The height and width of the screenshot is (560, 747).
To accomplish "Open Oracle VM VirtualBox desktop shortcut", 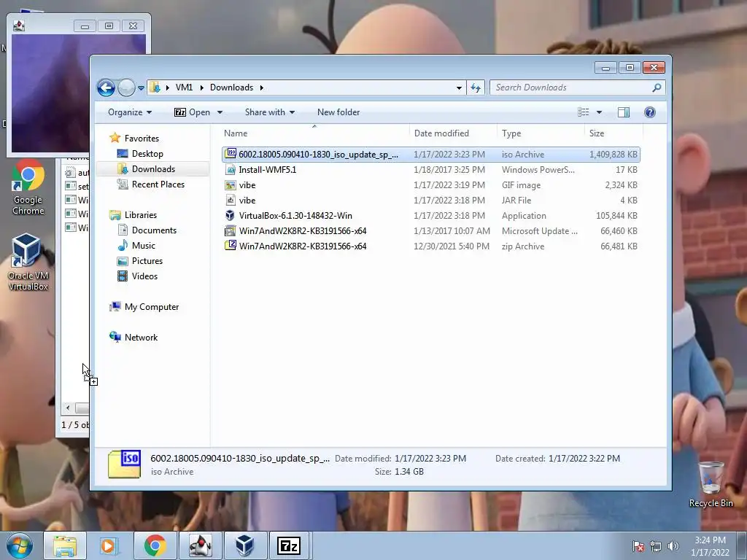I will tap(28, 262).
